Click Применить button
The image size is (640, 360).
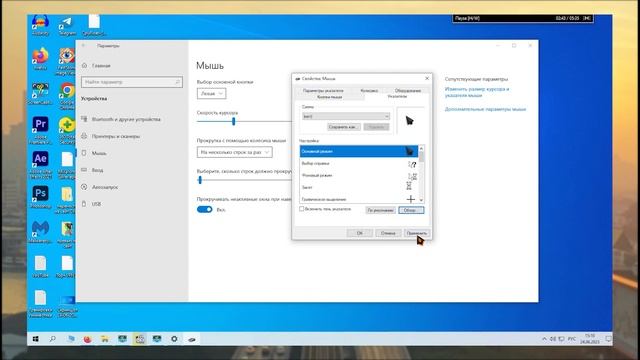[x=417, y=233]
